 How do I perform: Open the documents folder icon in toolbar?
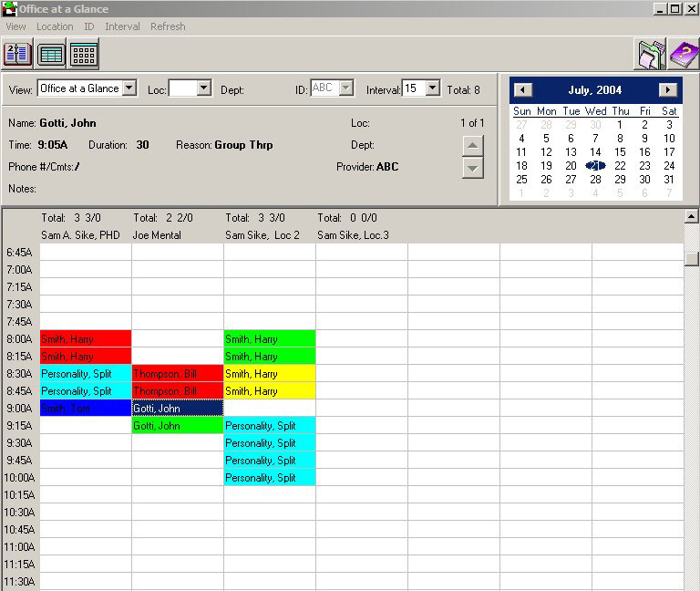coord(650,54)
